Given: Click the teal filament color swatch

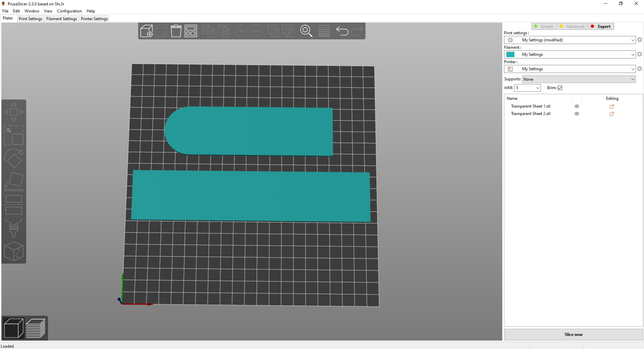Looking at the screenshot, I should click(511, 54).
